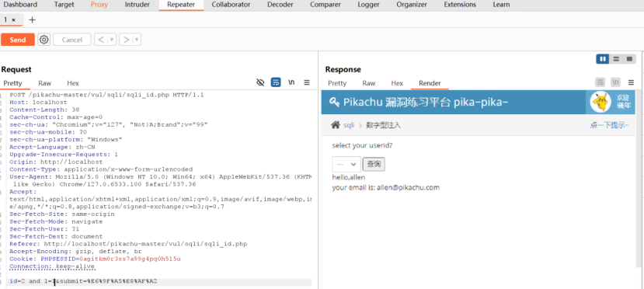Open Response panel hamburger menu

click(631, 82)
